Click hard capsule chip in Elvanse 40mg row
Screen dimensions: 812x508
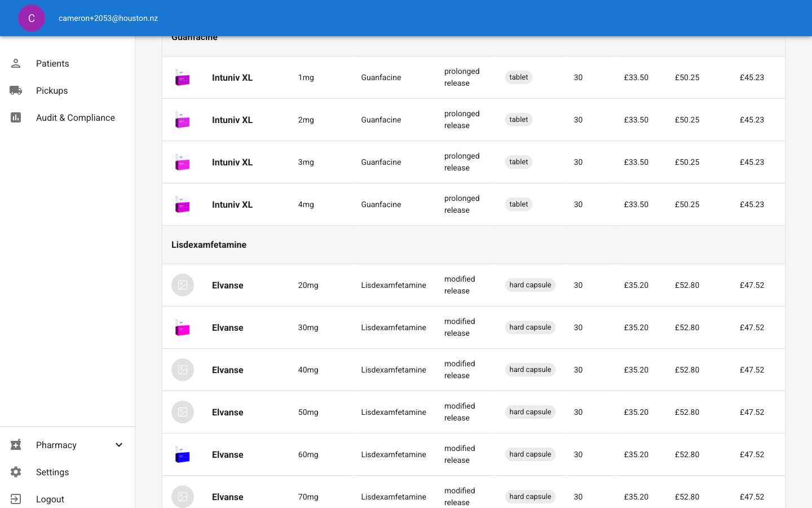pos(530,370)
